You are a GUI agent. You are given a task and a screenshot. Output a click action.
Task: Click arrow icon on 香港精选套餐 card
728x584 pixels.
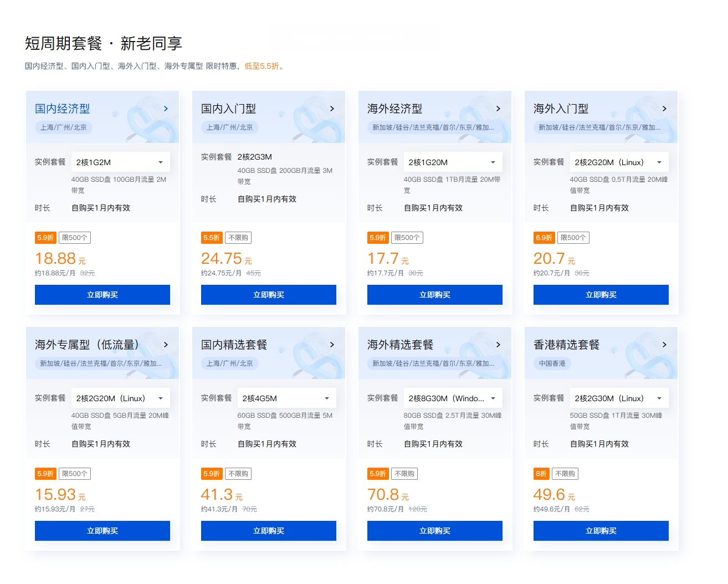click(x=664, y=345)
